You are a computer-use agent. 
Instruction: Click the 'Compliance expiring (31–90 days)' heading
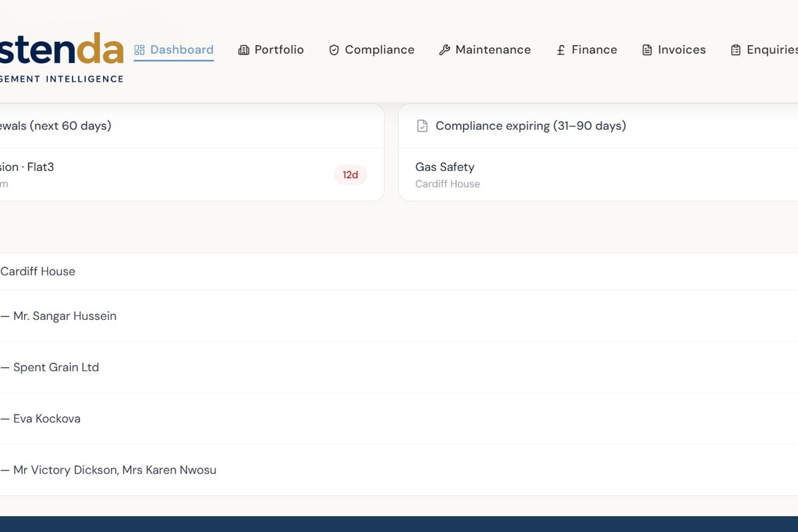point(531,126)
